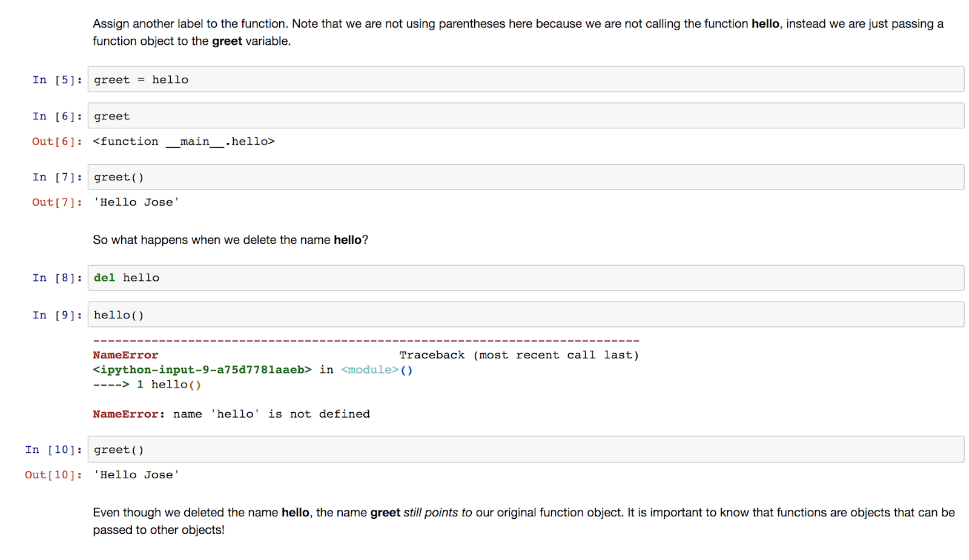This screenshot has width=969, height=560.
Task: Select the Out[7] output 'Hello Jose'
Action: pyautogui.click(x=136, y=202)
